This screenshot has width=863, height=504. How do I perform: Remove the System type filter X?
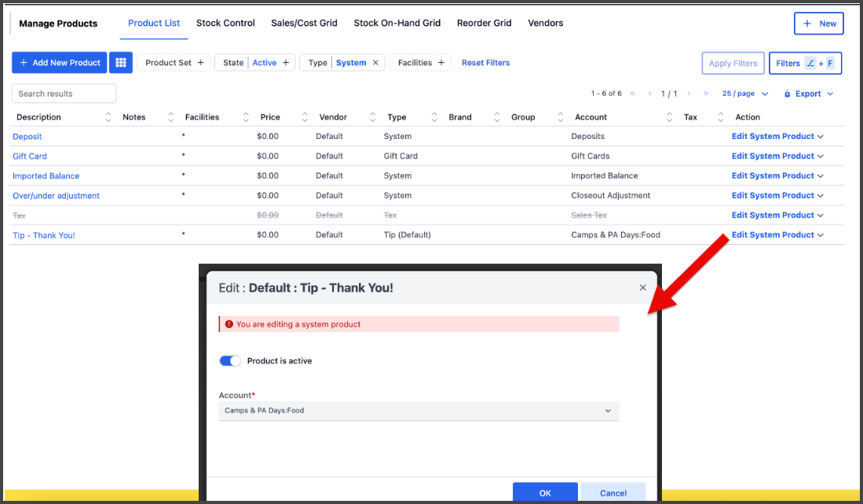375,63
